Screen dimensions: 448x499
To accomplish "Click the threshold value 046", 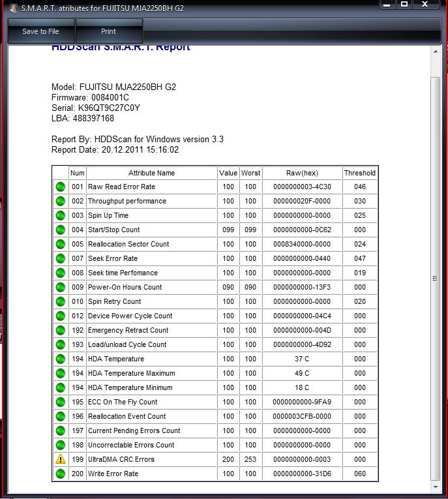I will [360, 187].
